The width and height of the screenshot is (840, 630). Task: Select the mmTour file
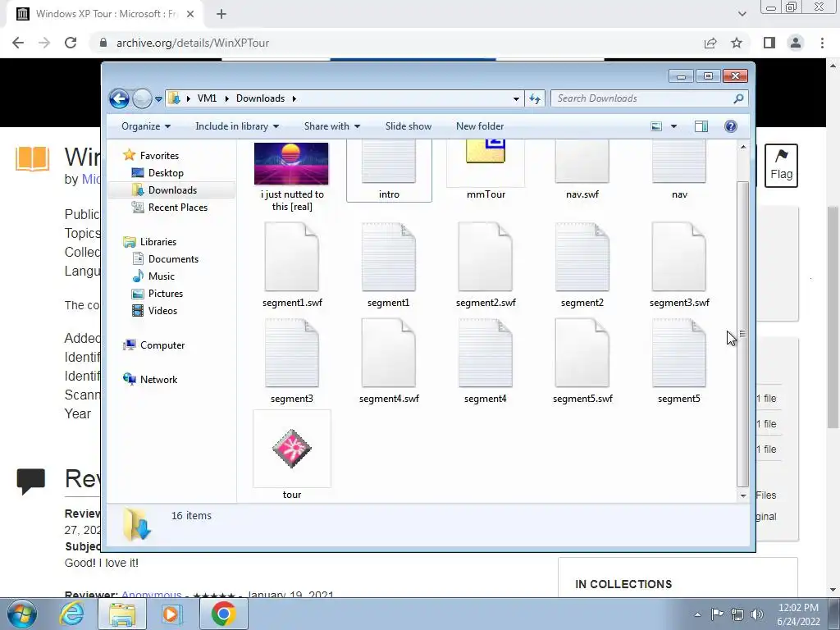point(486,171)
